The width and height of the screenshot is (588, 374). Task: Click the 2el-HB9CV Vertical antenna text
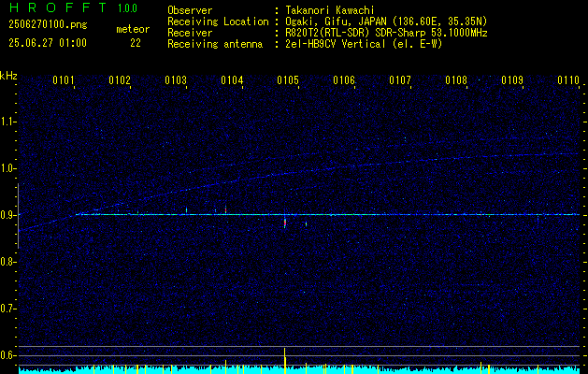pos(364,44)
